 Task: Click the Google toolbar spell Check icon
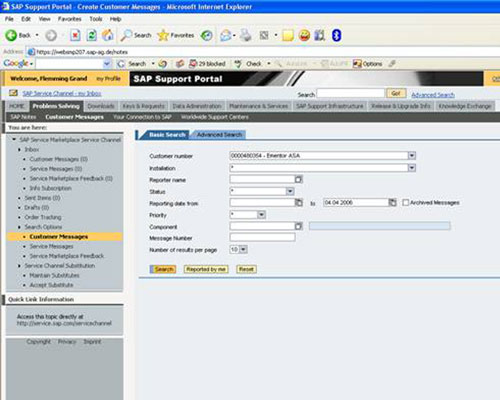point(238,64)
